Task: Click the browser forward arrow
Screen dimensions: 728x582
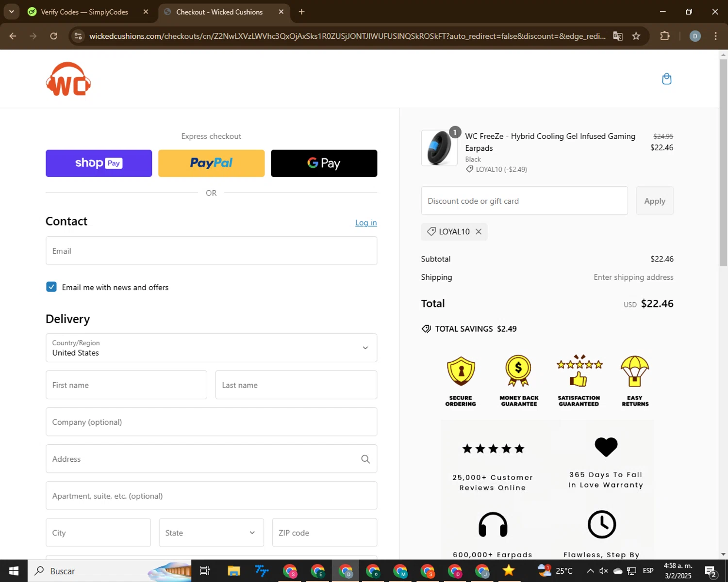Action: (33, 36)
